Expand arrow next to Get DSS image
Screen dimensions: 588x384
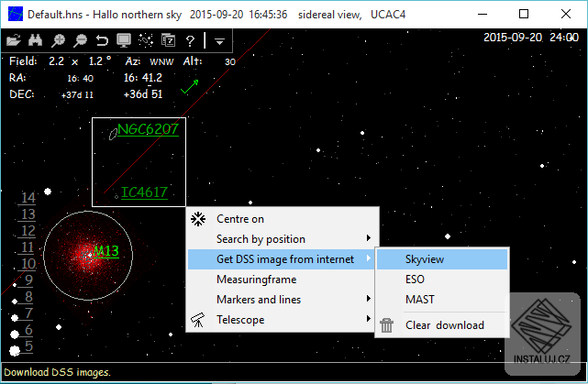pyautogui.click(x=369, y=258)
